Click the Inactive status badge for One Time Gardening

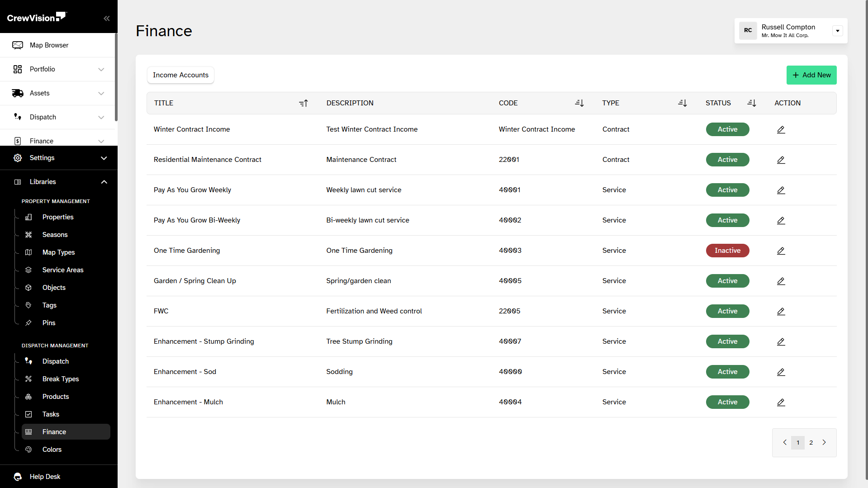(727, 251)
